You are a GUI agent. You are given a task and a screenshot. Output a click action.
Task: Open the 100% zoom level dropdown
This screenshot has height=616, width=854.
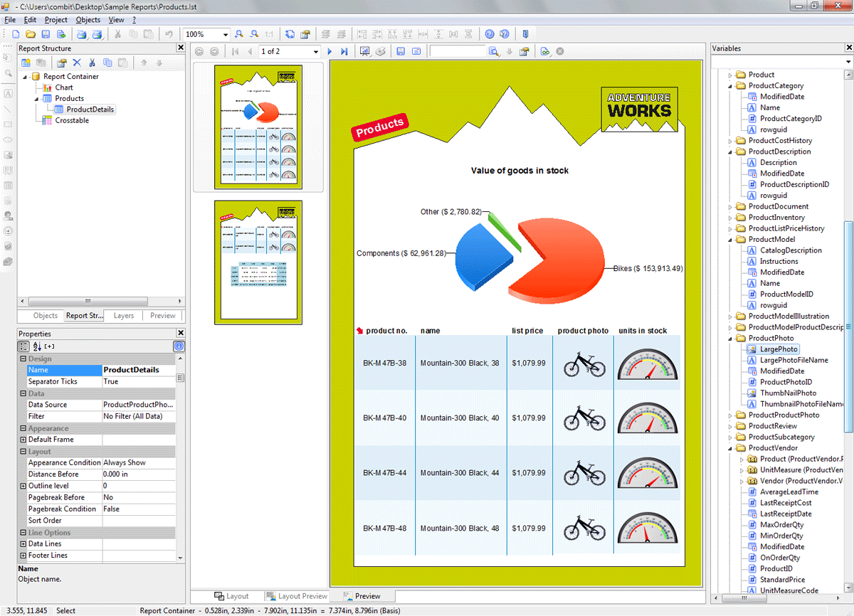[x=226, y=34]
